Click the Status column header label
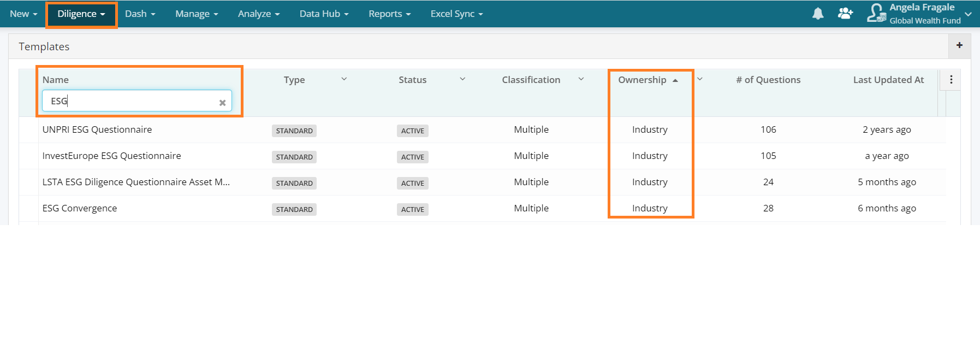The image size is (980, 354). (x=412, y=80)
